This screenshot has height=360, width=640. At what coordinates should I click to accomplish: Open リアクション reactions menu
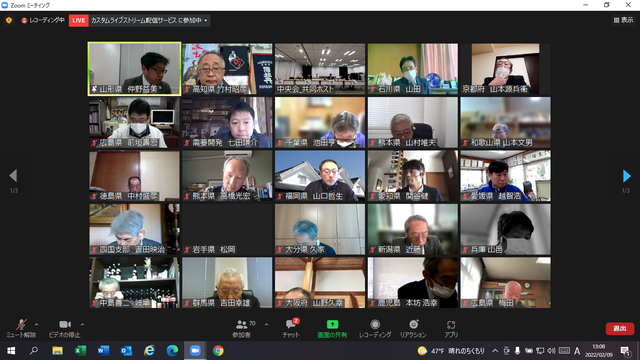pos(413,329)
